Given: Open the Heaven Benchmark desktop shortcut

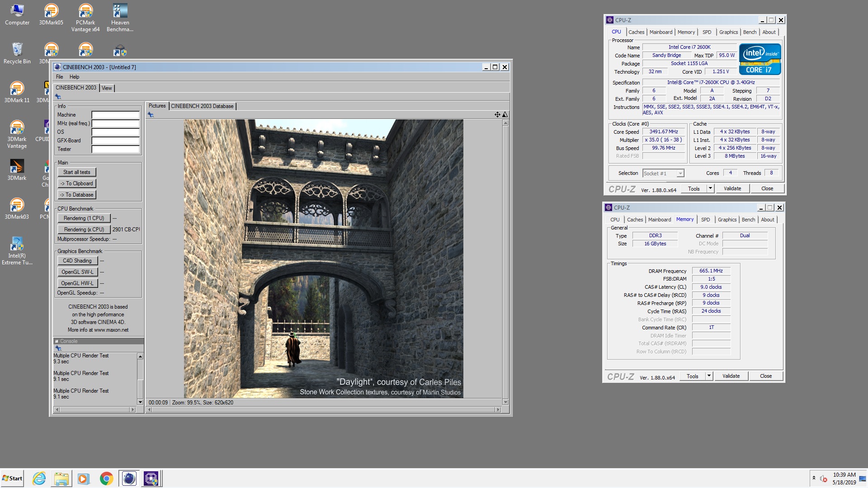Looking at the screenshot, I should coord(120,18).
